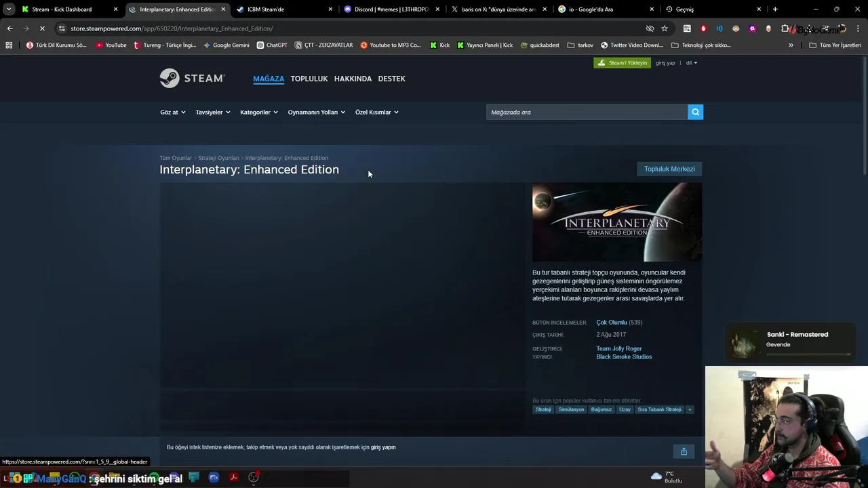Open Chrome three-dot menu
868x488 pixels.
pos(859,28)
